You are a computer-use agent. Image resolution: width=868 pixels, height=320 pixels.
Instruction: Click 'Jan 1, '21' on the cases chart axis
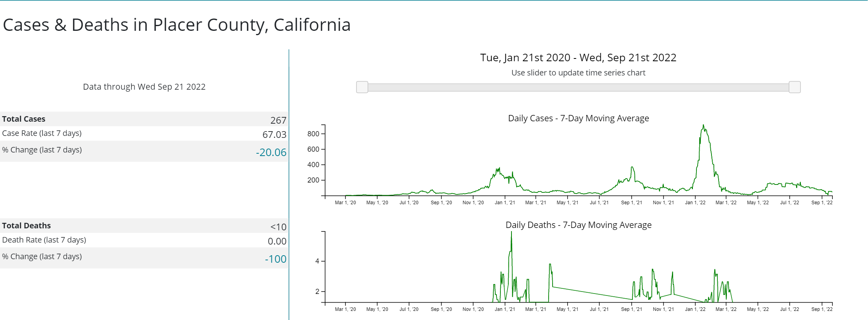pos(505,203)
